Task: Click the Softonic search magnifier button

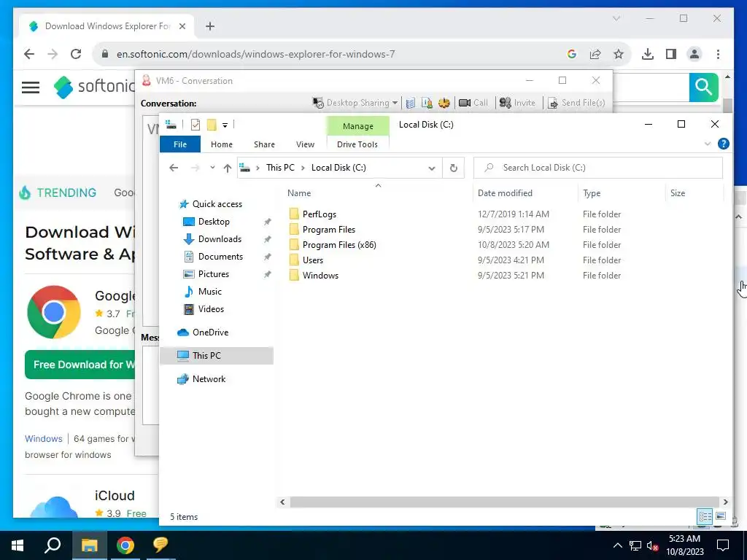Action: click(x=704, y=87)
